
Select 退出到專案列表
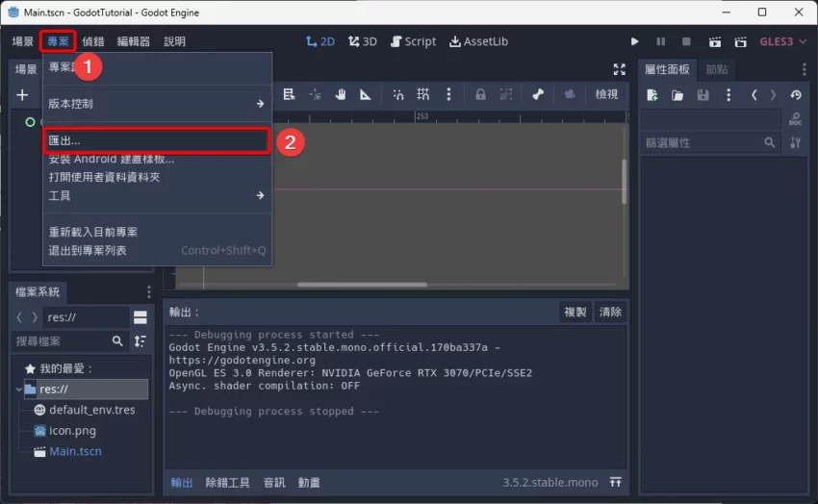(x=157, y=250)
